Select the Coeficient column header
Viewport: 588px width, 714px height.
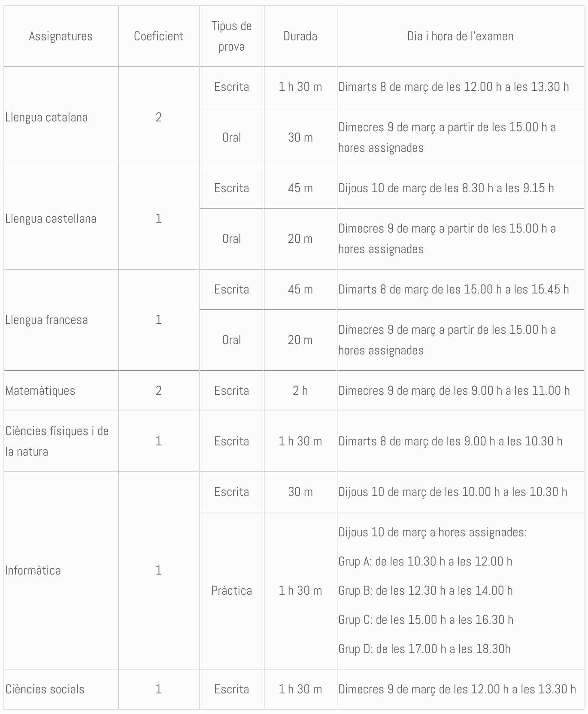pos(158,36)
